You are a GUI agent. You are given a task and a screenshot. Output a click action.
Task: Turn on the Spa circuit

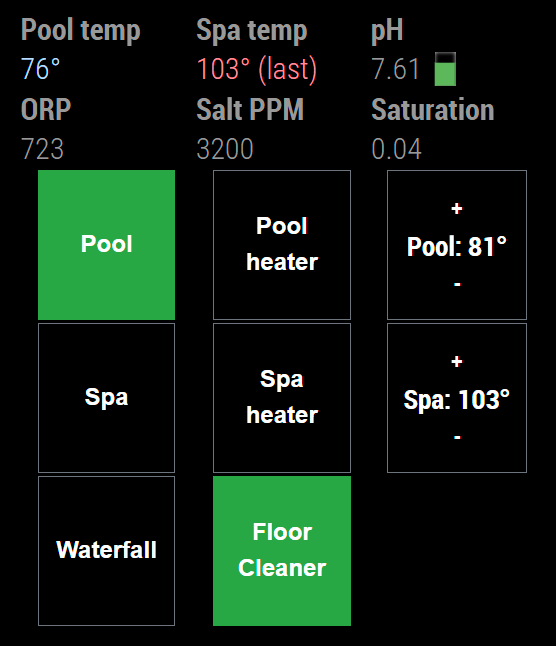106,398
